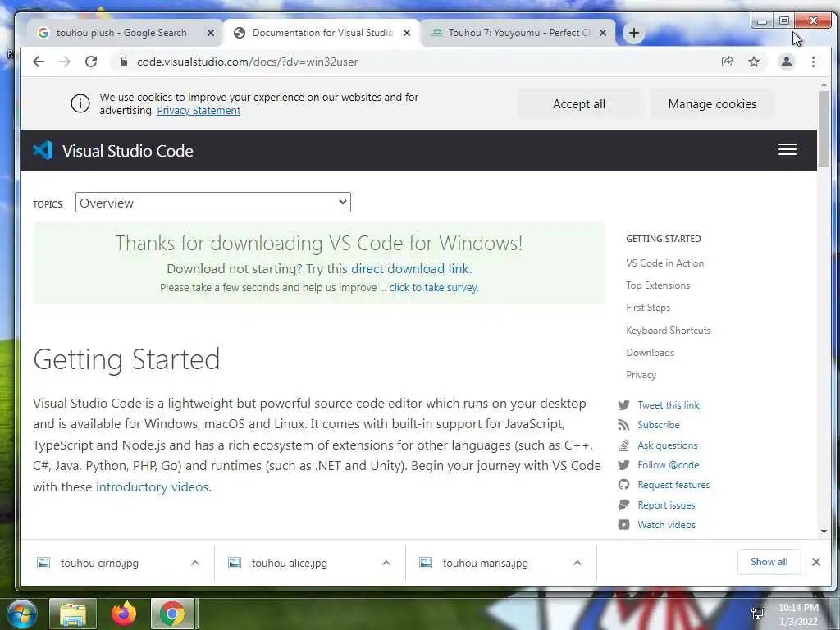Switch to Touhou 7: Youyoumu tab
Viewport: 840px width, 630px height.
pos(518,33)
